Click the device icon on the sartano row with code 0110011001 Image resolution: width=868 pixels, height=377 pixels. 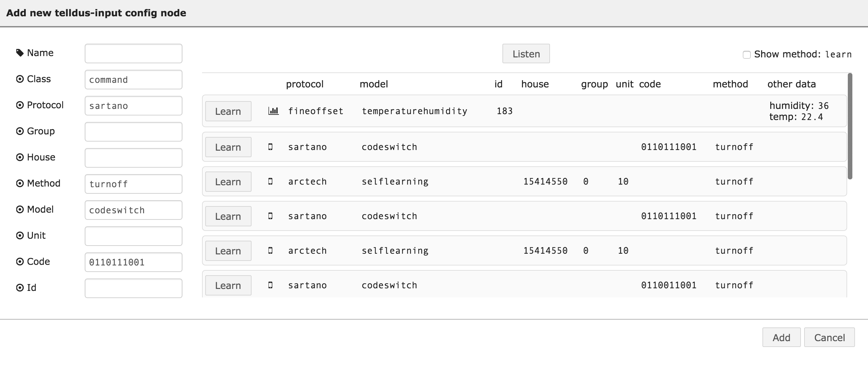pyautogui.click(x=270, y=285)
